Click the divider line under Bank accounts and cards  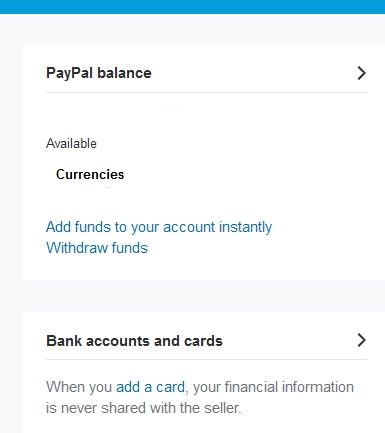[x=207, y=359]
